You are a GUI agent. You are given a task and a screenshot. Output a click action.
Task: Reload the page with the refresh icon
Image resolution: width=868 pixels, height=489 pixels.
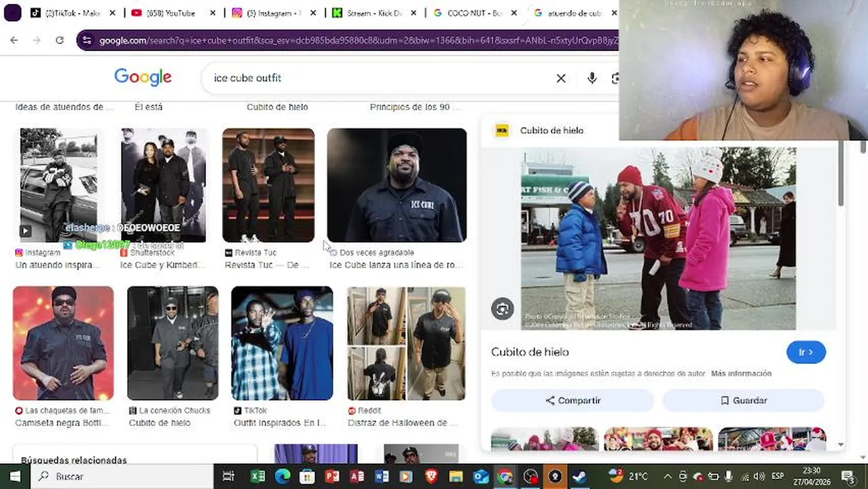pyautogui.click(x=60, y=40)
